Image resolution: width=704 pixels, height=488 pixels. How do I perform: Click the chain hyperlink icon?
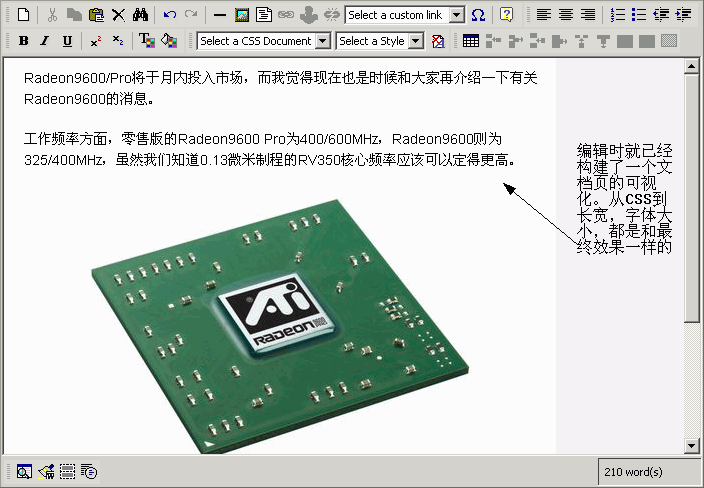pos(286,15)
